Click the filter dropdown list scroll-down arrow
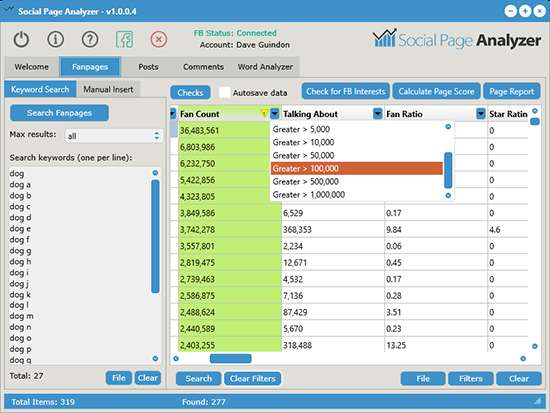Screen dimensions: 550x413 (x=448, y=195)
